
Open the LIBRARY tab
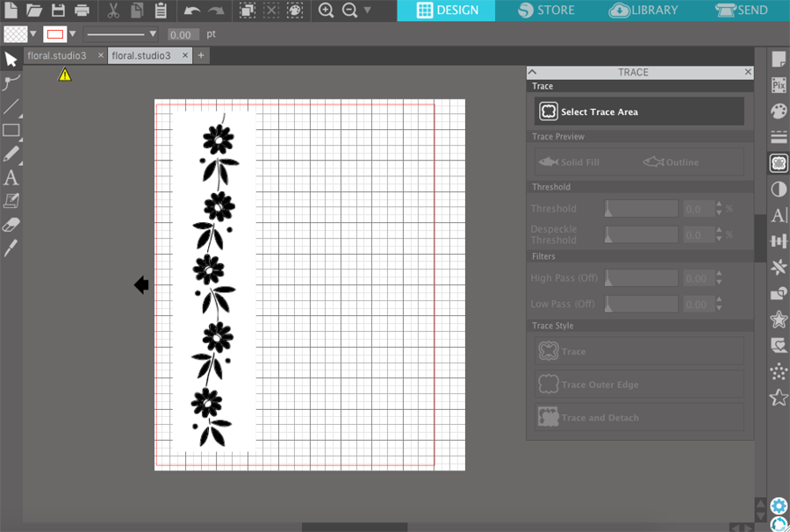pyautogui.click(x=643, y=11)
